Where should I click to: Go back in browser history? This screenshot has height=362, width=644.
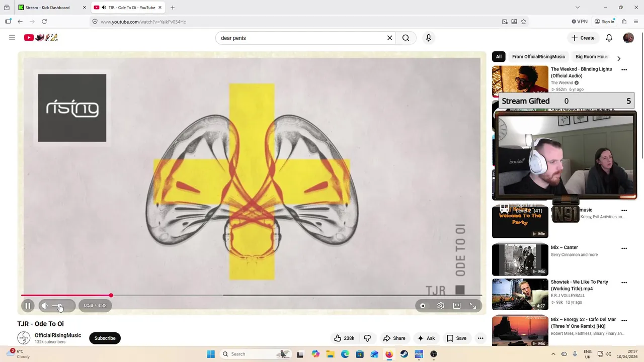tap(20, 22)
